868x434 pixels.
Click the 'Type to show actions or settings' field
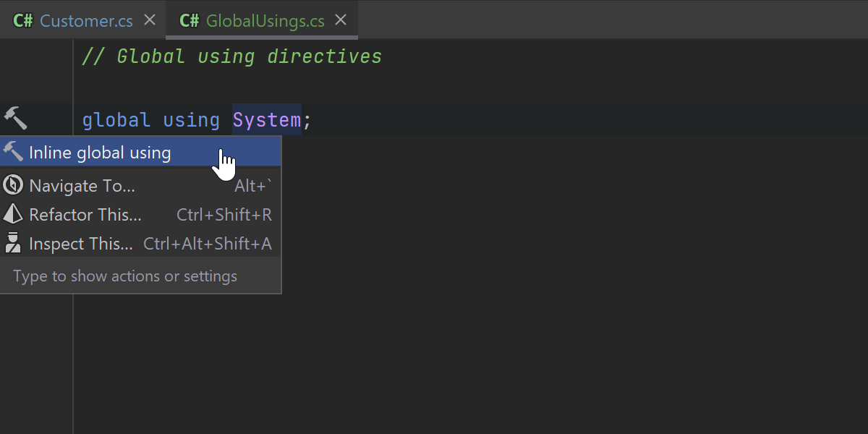point(125,276)
